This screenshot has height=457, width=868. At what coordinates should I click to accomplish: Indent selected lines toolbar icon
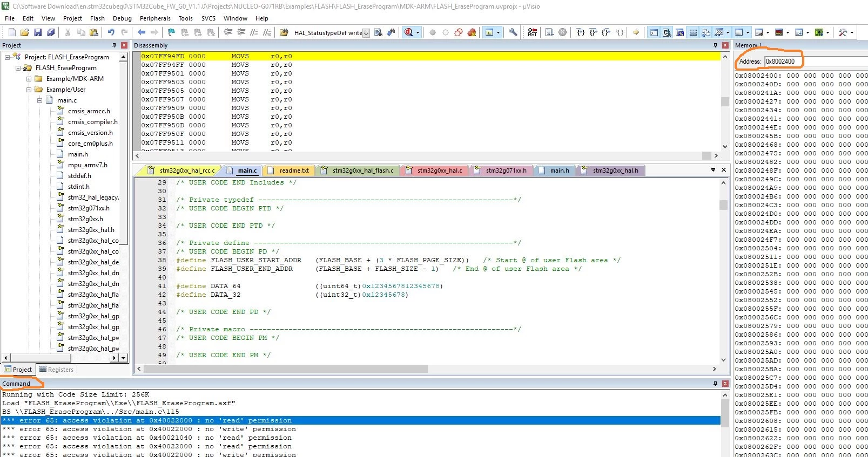[x=228, y=32]
